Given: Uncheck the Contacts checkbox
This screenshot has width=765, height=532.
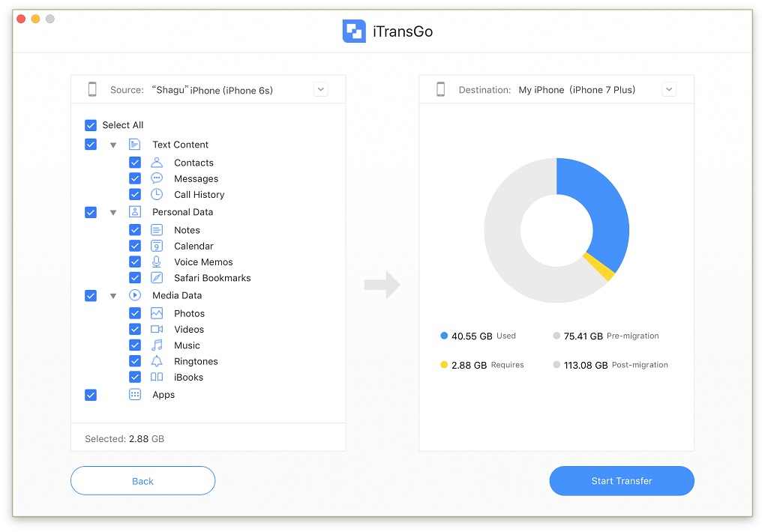Looking at the screenshot, I should tap(135, 163).
